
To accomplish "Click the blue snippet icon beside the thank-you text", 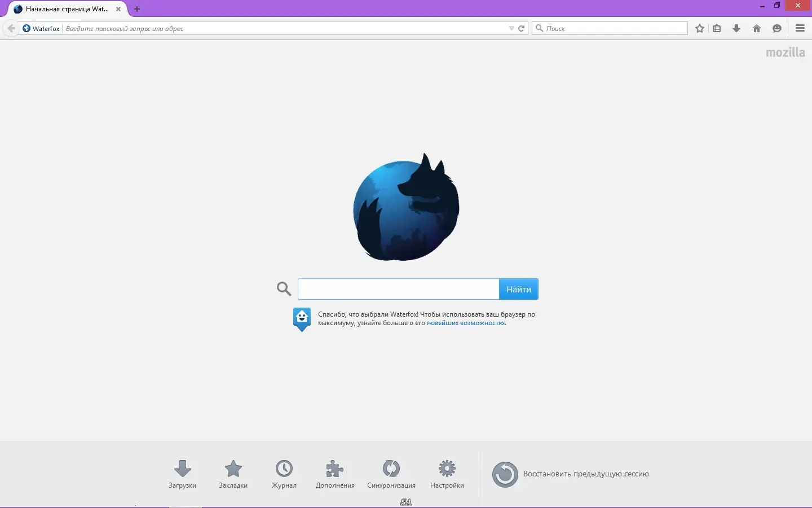I will [302, 319].
